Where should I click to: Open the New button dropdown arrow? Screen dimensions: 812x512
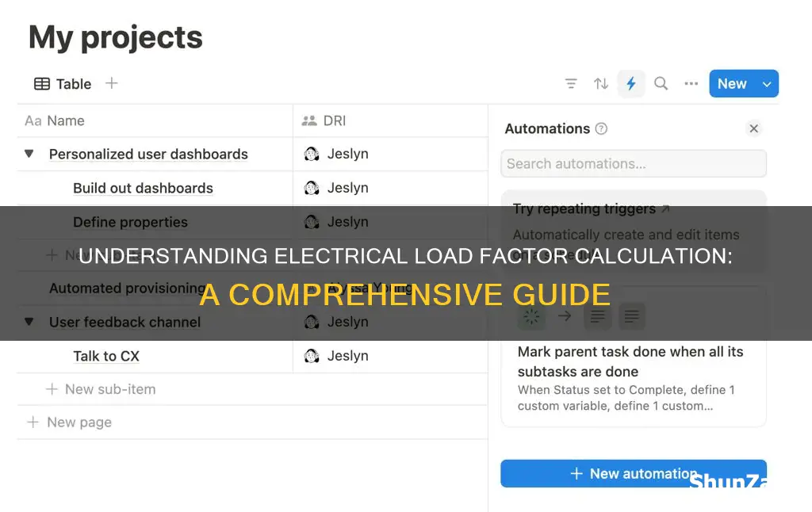pos(767,84)
